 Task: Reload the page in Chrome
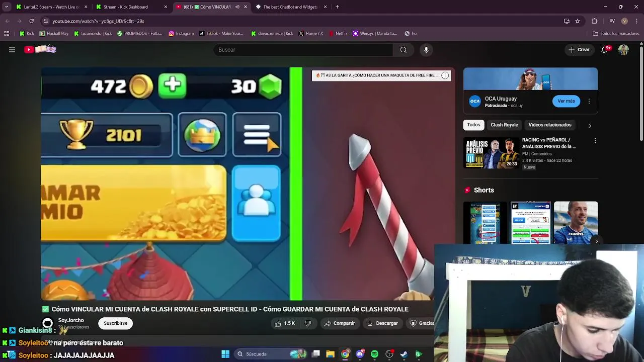tap(31, 21)
